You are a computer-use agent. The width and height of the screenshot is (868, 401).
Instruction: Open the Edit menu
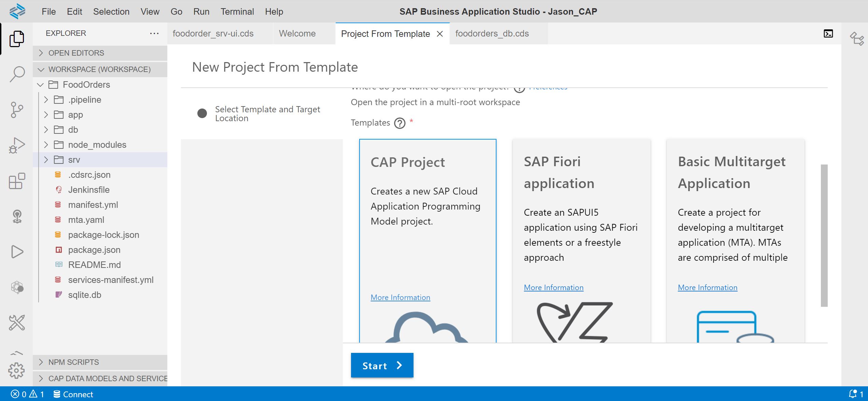[74, 12]
